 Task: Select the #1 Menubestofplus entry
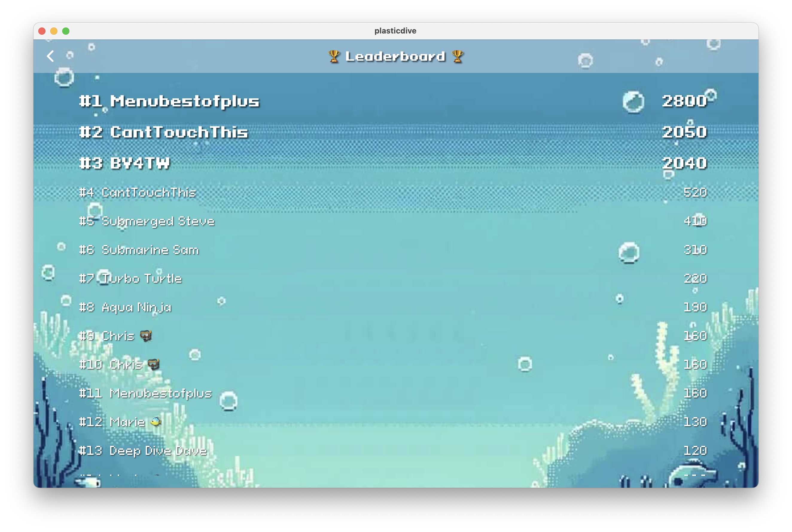(169, 101)
